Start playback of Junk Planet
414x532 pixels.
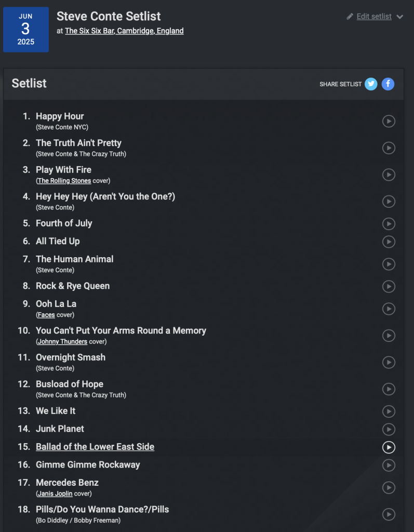point(389,429)
